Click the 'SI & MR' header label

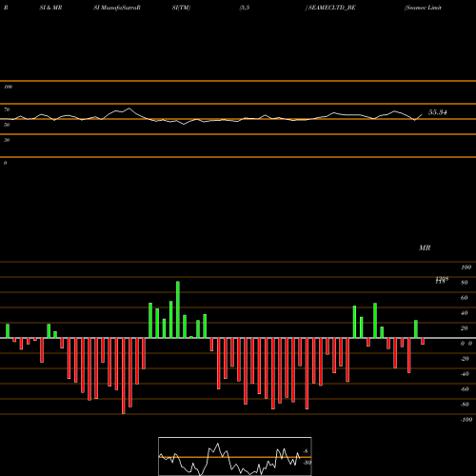pyautogui.click(x=50, y=8)
